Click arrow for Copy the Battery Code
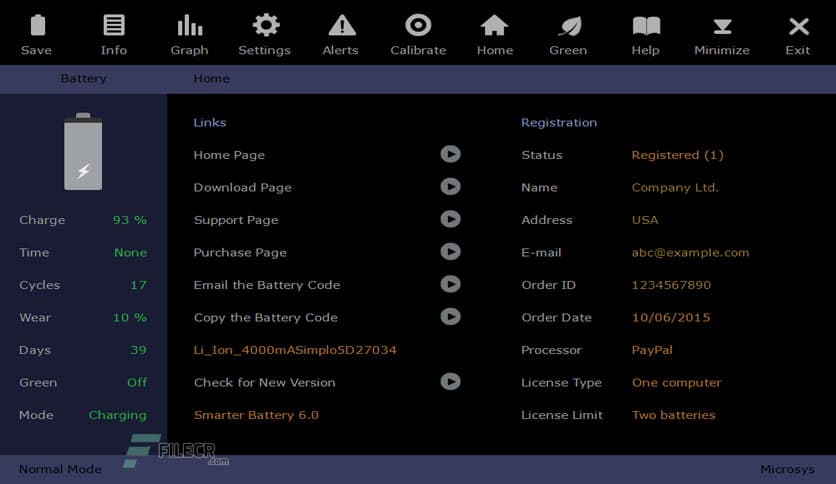 pos(451,317)
